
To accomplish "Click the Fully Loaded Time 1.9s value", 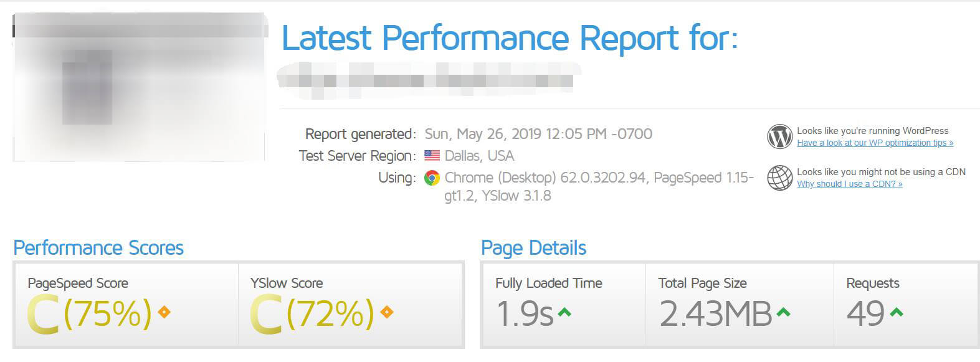I will (525, 313).
